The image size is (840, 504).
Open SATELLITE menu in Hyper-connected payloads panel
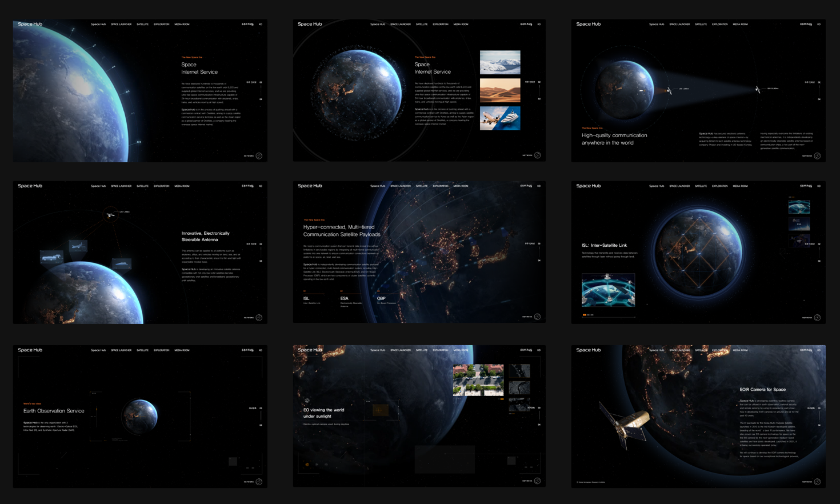[422, 186]
